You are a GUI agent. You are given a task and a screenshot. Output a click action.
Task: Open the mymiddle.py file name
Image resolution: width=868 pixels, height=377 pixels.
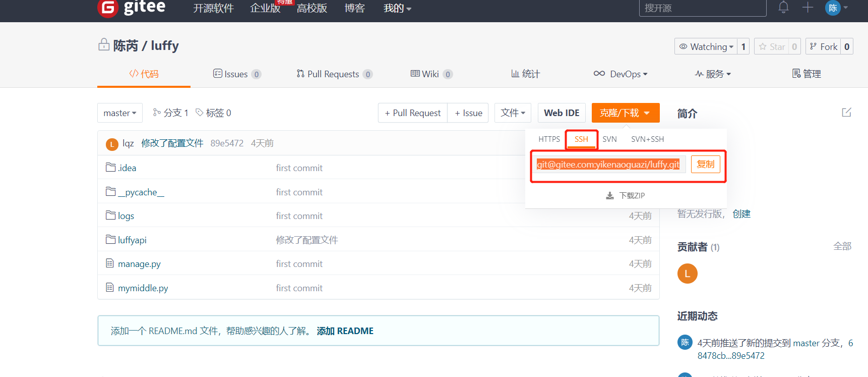pyautogui.click(x=143, y=288)
